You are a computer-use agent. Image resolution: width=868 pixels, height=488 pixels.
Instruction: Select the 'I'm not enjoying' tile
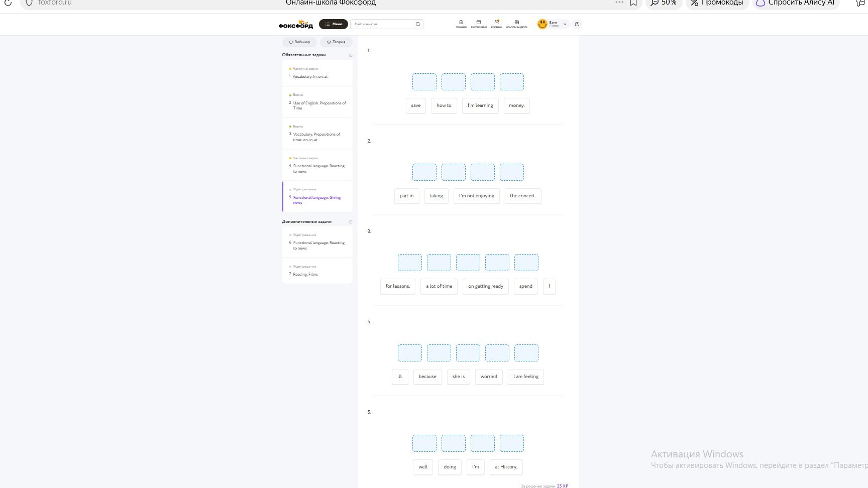pos(477,196)
